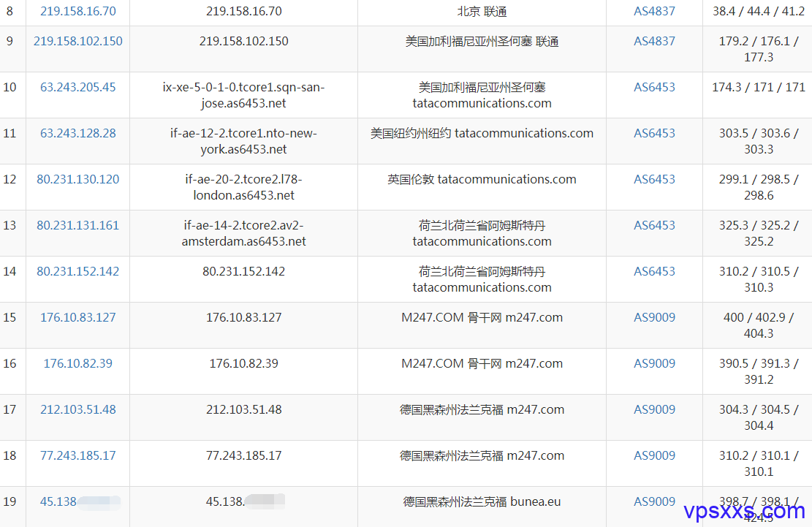The width and height of the screenshot is (812, 527).
Task: Open AS6453 link in hop 14 row
Action: (654, 272)
